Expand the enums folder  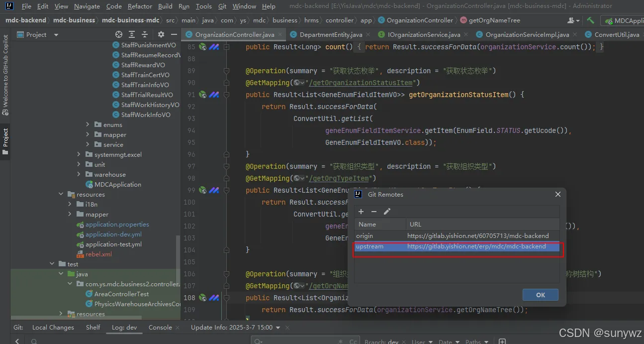[88, 124]
